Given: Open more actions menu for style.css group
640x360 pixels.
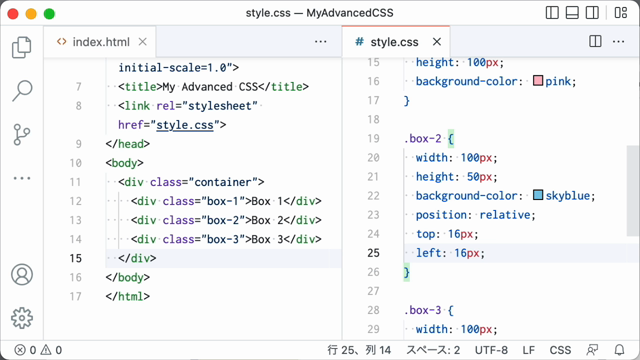Looking at the screenshot, I should tap(618, 41).
